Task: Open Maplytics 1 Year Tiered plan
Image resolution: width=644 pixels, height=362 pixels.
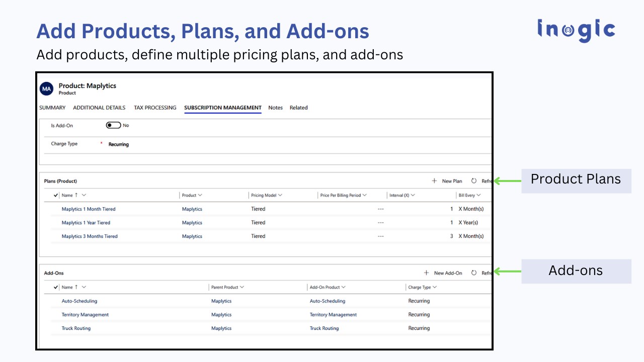Action: tap(86, 223)
